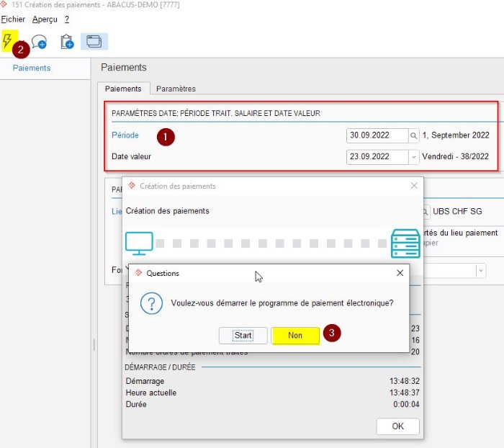Close the Questions dialog
The width and height of the screenshot is (504, 448).
coord(400,273)
